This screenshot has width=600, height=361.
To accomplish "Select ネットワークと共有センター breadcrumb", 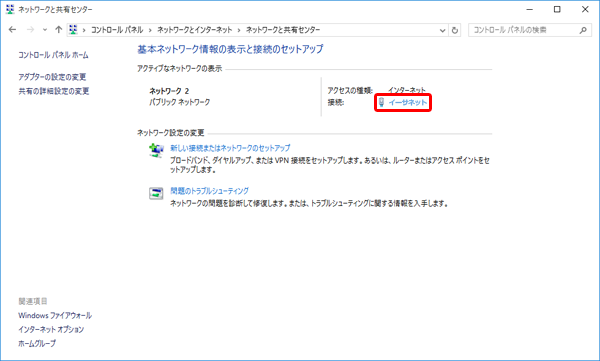I will click(283, 30).
